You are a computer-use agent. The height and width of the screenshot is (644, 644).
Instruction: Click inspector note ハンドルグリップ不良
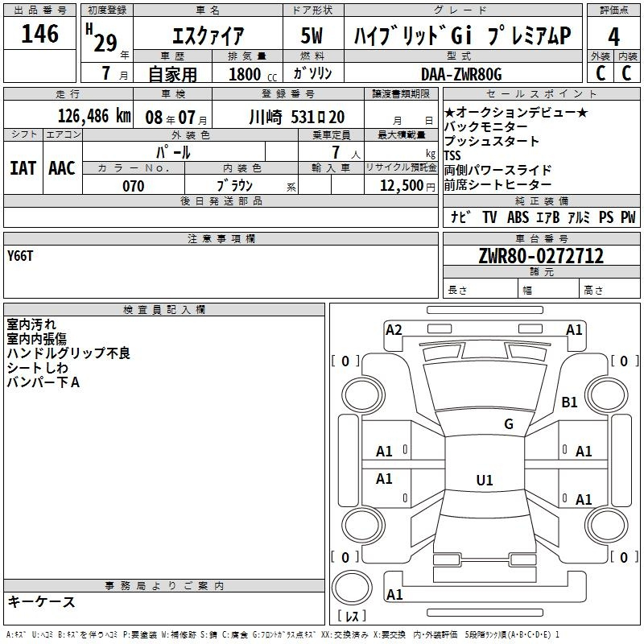(x=68, y=353)
